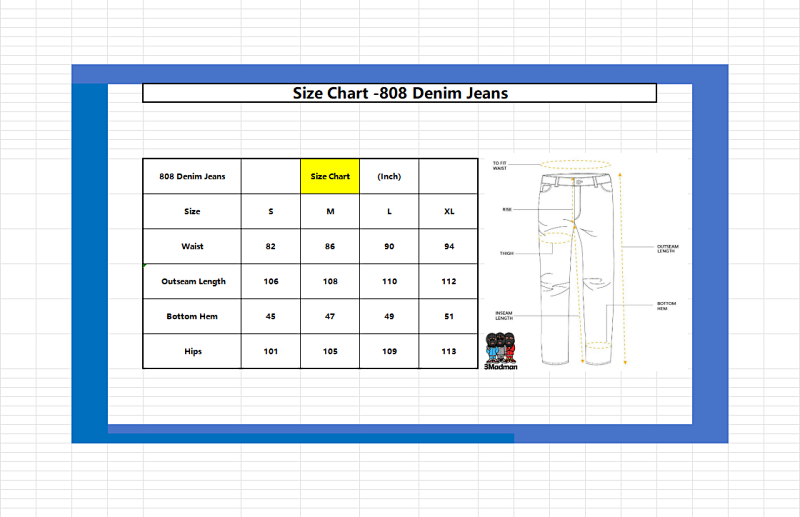This screenshot has height=517, width=800.
Task: Click hips value 113
Action: (x=448, y=351)
